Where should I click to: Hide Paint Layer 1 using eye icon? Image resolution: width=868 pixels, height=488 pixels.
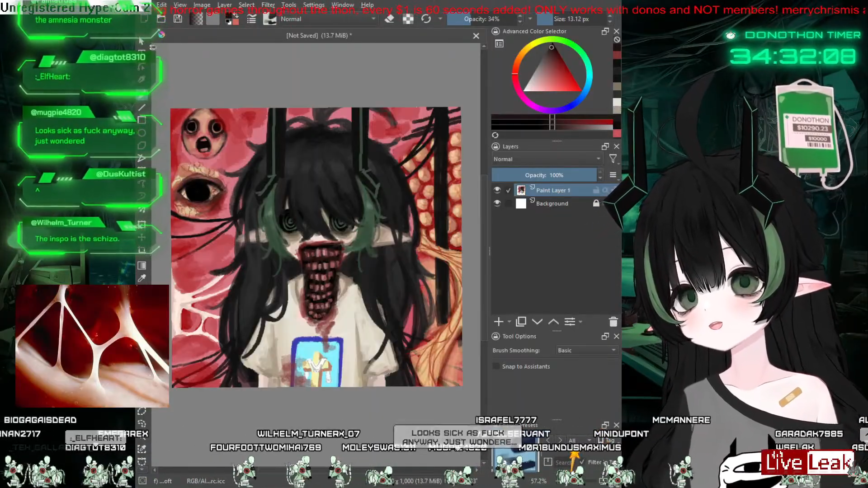(x=497, y=190)
